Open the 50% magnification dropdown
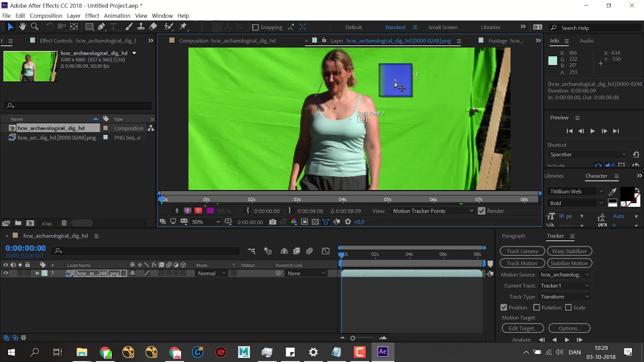 pyautogui.click(x=206, y=222)
